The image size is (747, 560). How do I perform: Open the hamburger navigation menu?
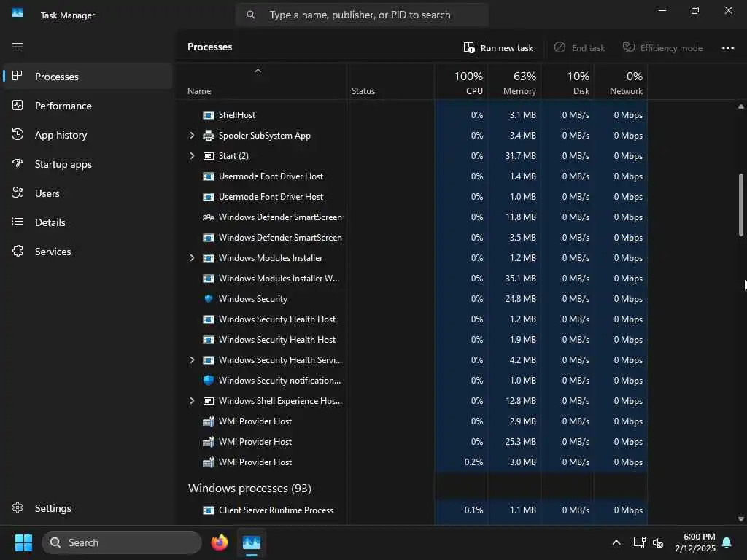[18, 47]
